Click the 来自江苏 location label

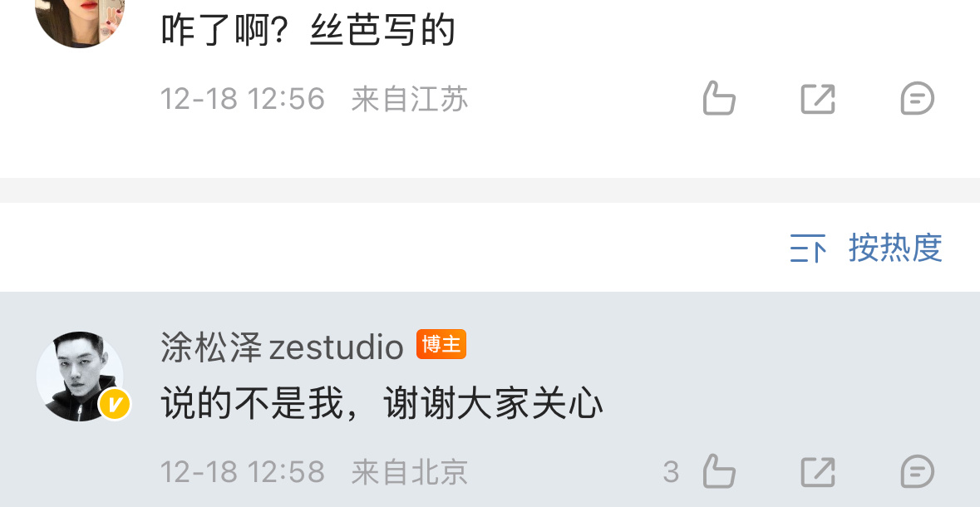pos(410,99)
